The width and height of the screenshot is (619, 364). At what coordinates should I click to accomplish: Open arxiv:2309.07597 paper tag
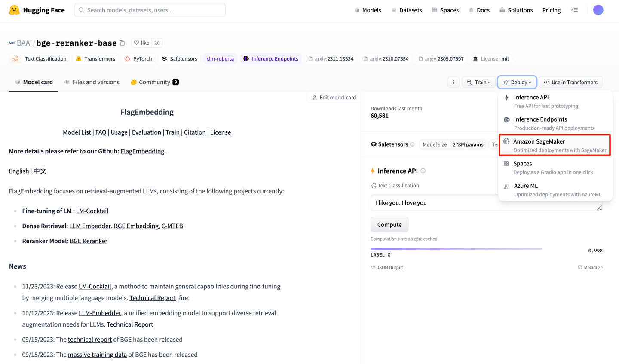coord(441,59)
